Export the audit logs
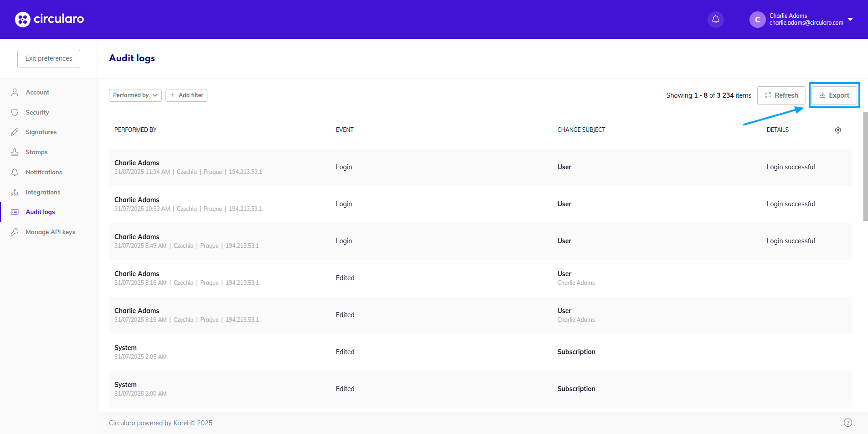This screenshot has width=868, height=434. pyautogui.click(x=834, y=95)
